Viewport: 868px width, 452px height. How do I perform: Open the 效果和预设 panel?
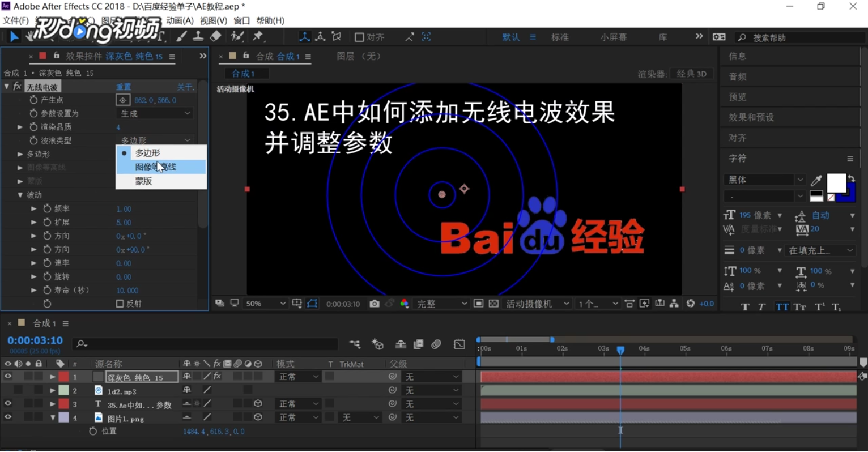coord(751,117)
